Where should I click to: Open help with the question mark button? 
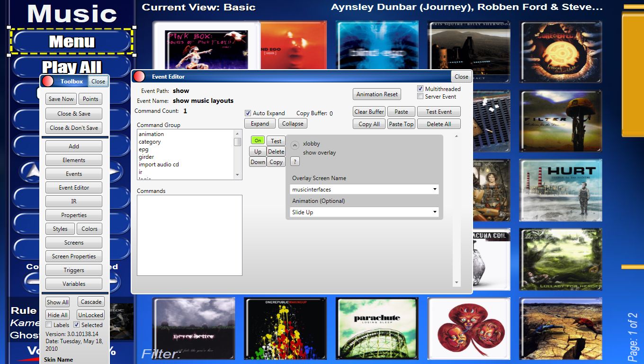click(x=295, y=161)
